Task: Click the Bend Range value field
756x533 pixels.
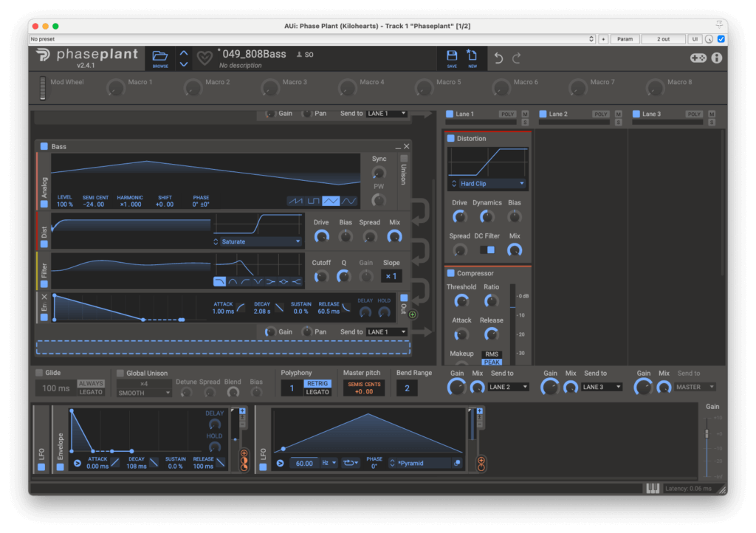Action: [x=407, y=388]
